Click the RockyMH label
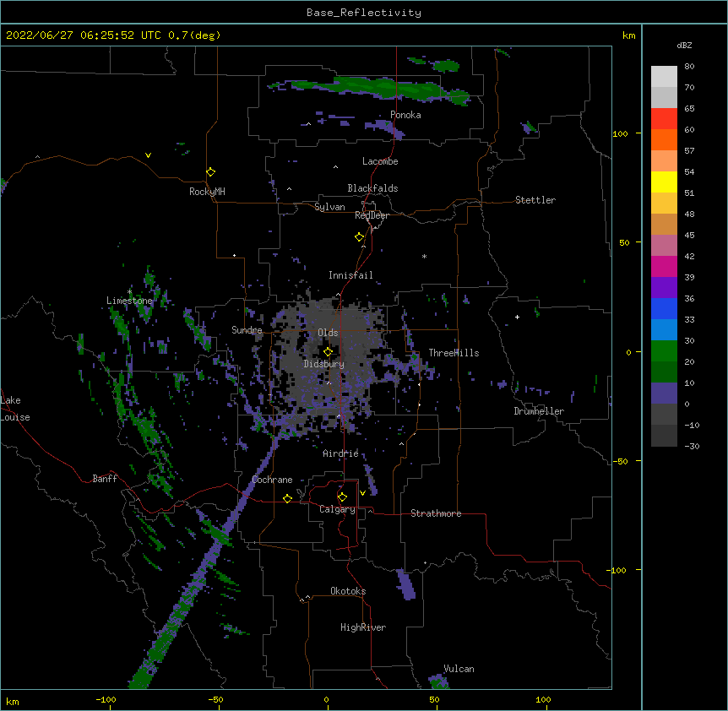Screen dimensions: 728x711 pos(207,191)
